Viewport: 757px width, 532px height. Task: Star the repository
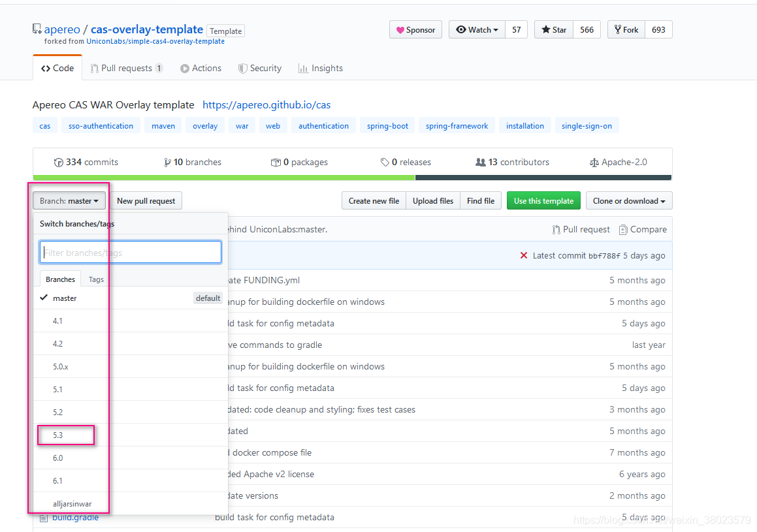(554, 29)
